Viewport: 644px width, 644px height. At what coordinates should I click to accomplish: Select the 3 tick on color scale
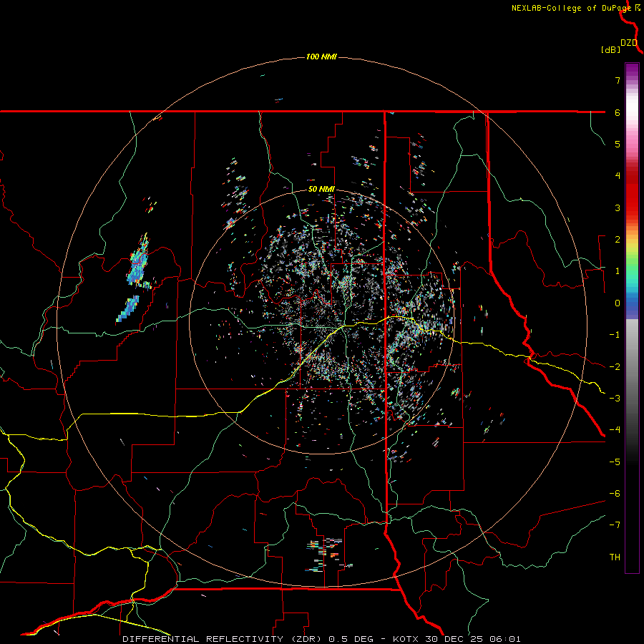tap(618, 208)
